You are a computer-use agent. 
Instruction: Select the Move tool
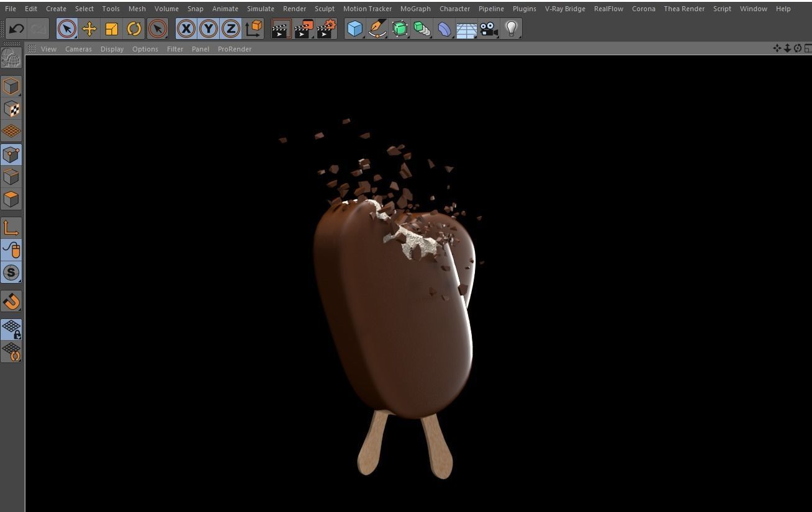(x=89, y=29)
